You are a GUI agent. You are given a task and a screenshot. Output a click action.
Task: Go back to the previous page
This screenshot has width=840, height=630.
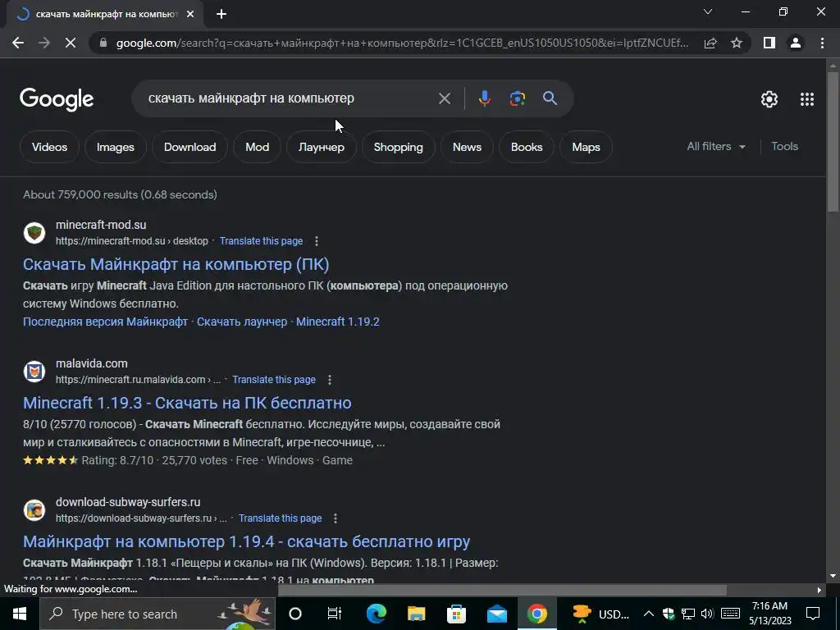coord(18,43)
